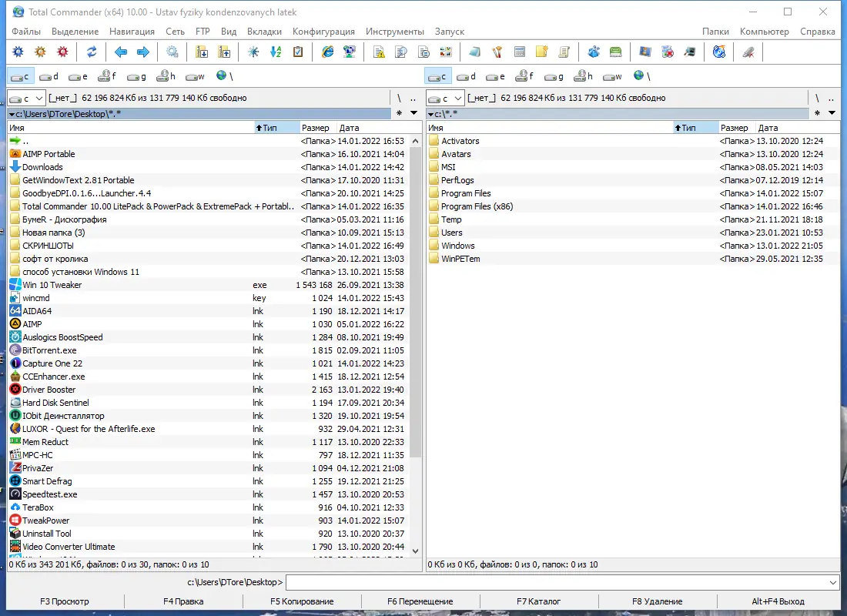Select drive c button in left panel
The width and height of the screenshot is (847, 616).
(x=20, y=77)
